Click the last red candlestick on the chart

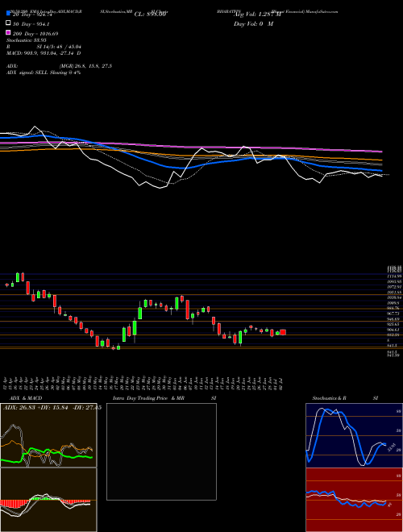click(283, 332)
